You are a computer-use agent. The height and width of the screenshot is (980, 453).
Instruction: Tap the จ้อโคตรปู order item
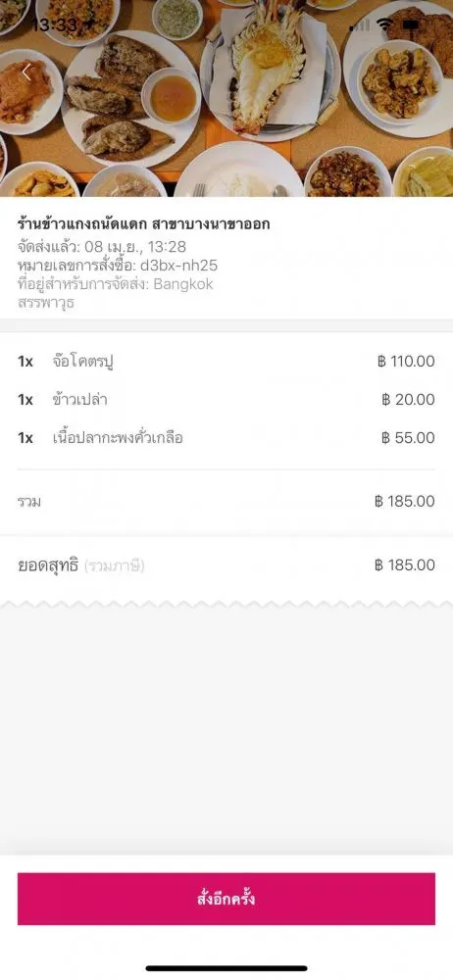click(x=83, y=362)
